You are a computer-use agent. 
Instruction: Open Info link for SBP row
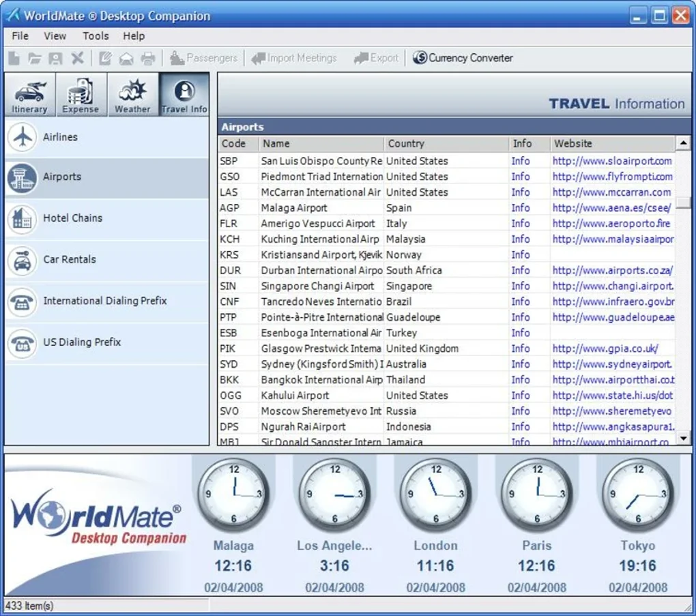point(520,161)
